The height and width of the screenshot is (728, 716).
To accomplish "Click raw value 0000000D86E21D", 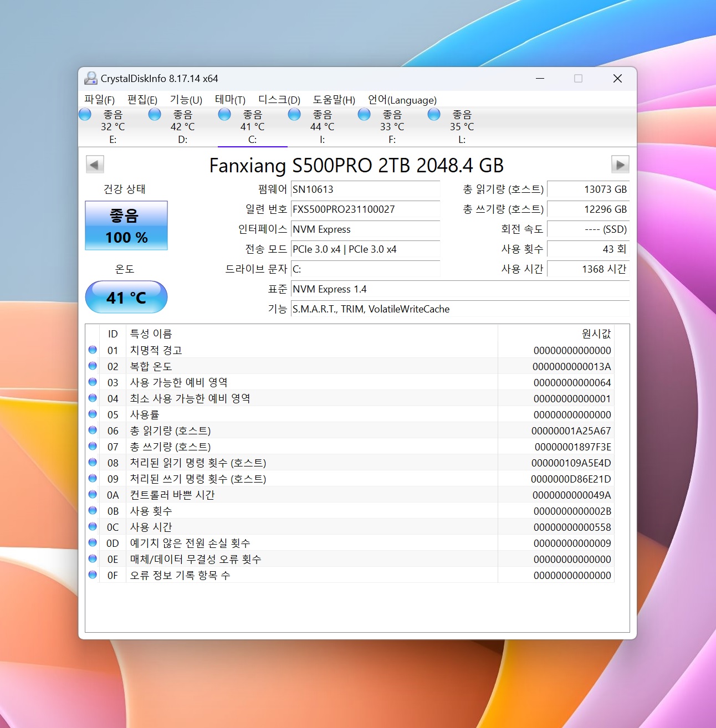I will 571,479.
